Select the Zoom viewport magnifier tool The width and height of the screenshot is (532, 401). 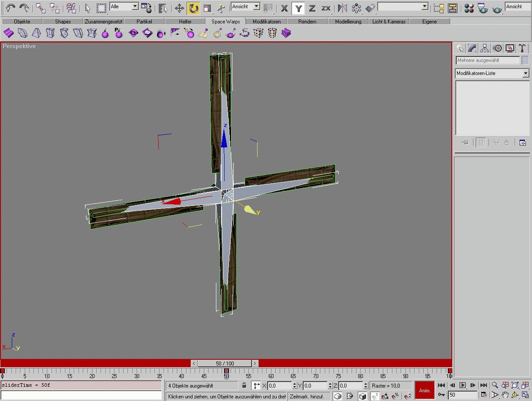pos(495,385)
